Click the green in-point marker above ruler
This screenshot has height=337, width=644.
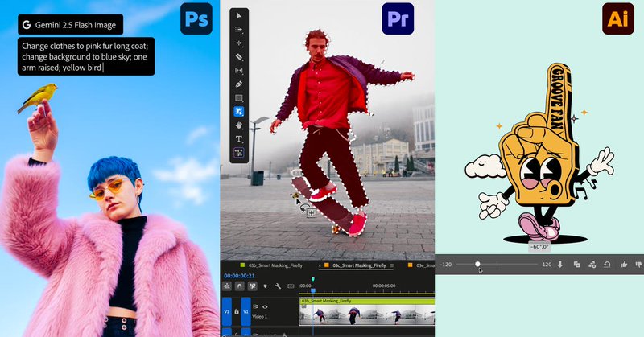[313, 279]
